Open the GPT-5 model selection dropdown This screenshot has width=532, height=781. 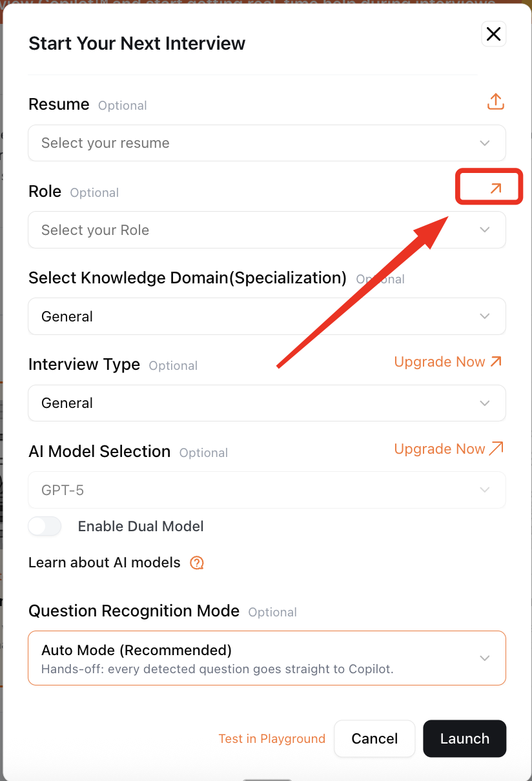(x=258, y=491)
